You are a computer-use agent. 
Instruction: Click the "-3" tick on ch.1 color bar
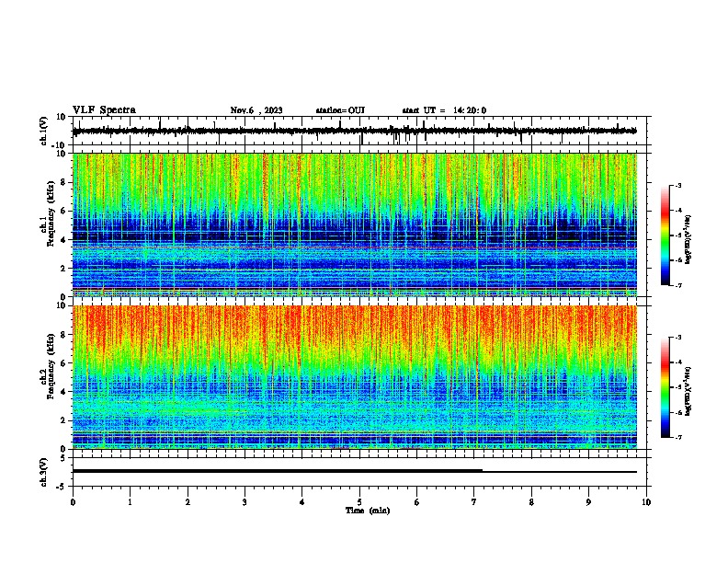coord(677,185)
